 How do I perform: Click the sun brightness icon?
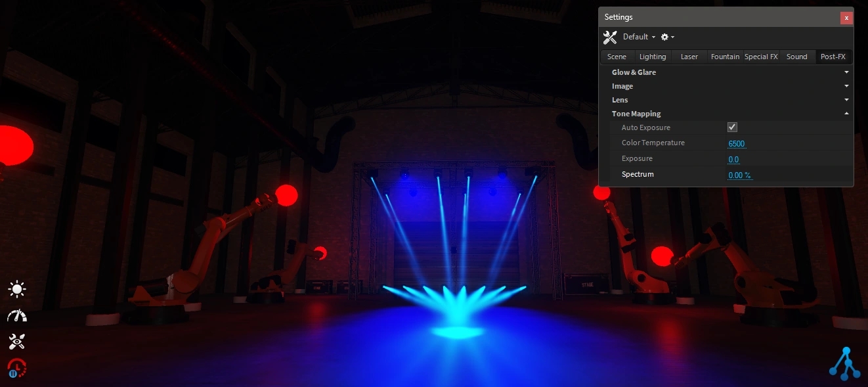[x=17, y=289]
